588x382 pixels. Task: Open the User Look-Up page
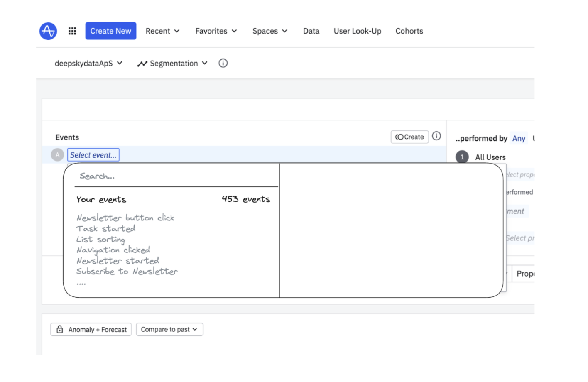tap(357, 31)
